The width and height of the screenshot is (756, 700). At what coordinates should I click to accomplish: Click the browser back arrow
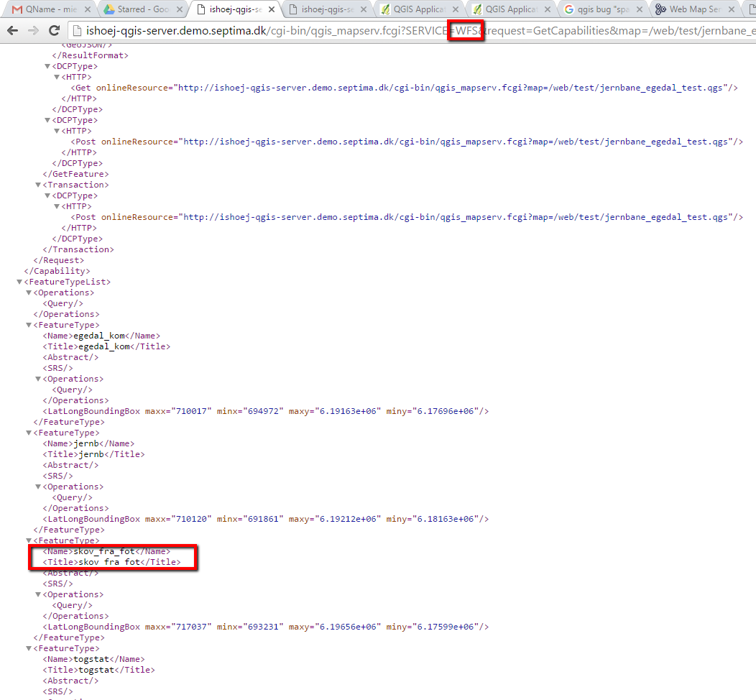coord(13,31)
